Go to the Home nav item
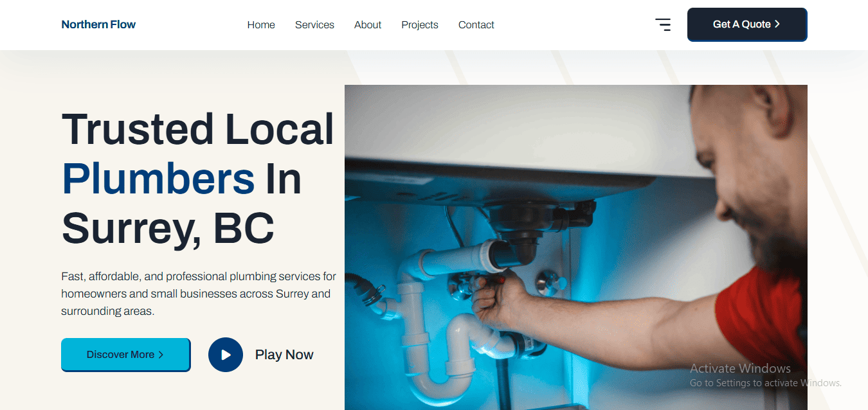 (261, 25)
